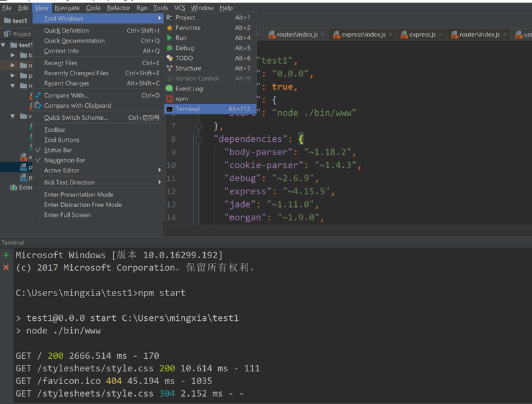Select Quick Switch Scheme option

pos(98,117)
